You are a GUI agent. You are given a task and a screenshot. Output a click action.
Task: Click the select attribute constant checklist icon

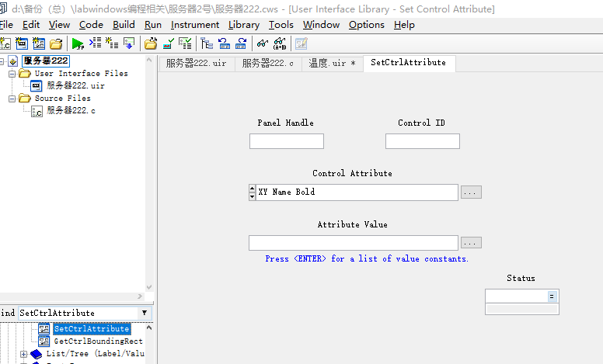coord(185,43)
